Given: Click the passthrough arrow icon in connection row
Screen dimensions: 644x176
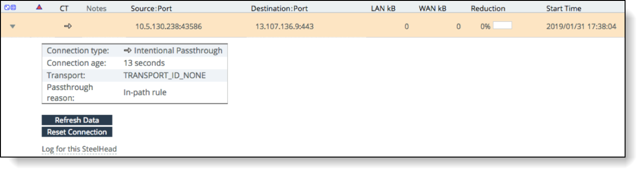Looking at the screenshot, I should tap(68, 26).
